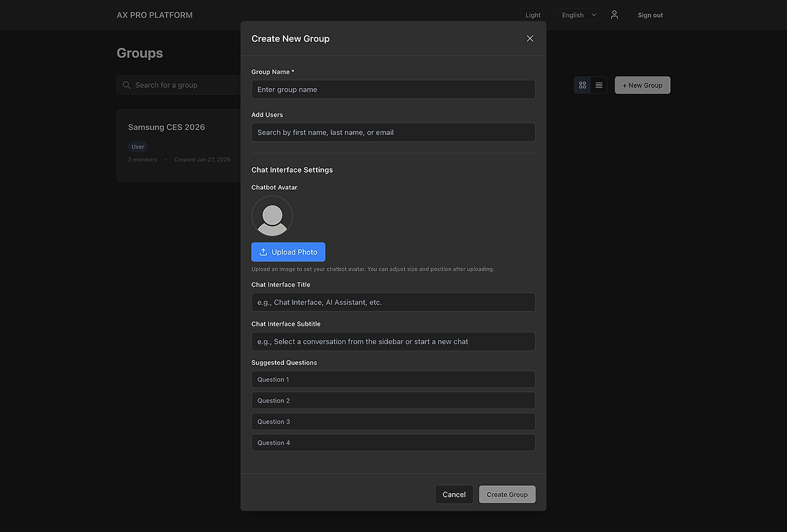Close the Create New Group dialog
The height and width of the screenshot is (532, 787).
530,38
